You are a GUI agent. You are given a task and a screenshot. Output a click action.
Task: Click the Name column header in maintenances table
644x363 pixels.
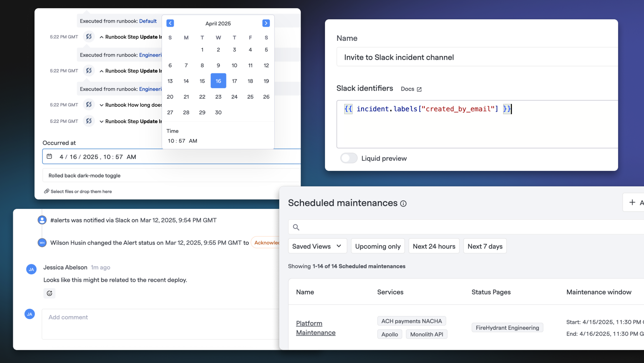[305, 292]
